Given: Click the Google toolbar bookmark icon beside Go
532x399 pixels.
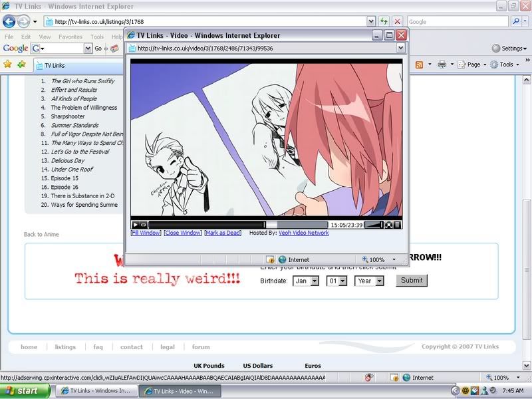Looking at the screenshot, I should tap(114, 48).
